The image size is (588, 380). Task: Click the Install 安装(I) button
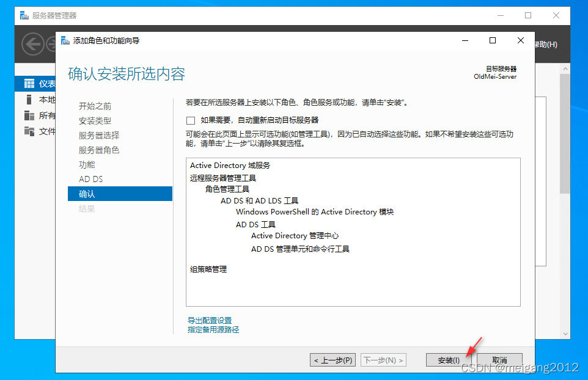click(x=448, y=360)
